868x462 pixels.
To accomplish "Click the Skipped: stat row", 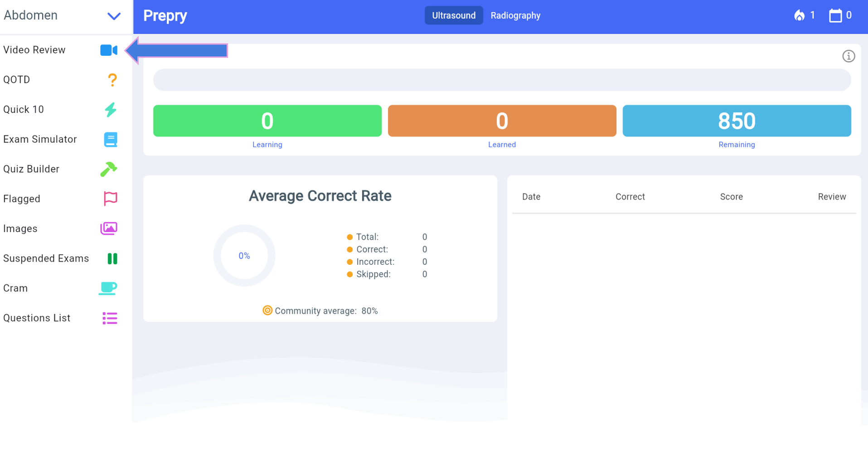I will (x=387, y=274).
